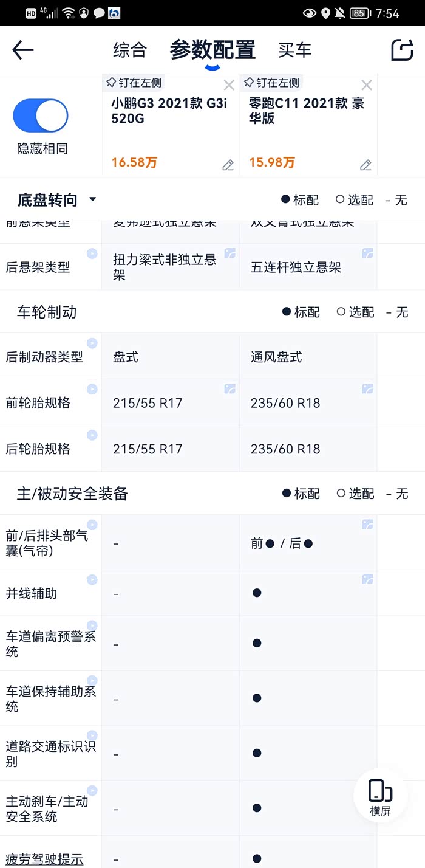View image for 零跑C11 五连杆独立悬架
The height and width of the screenshot is (868, 425).
[x=367, y=253]
